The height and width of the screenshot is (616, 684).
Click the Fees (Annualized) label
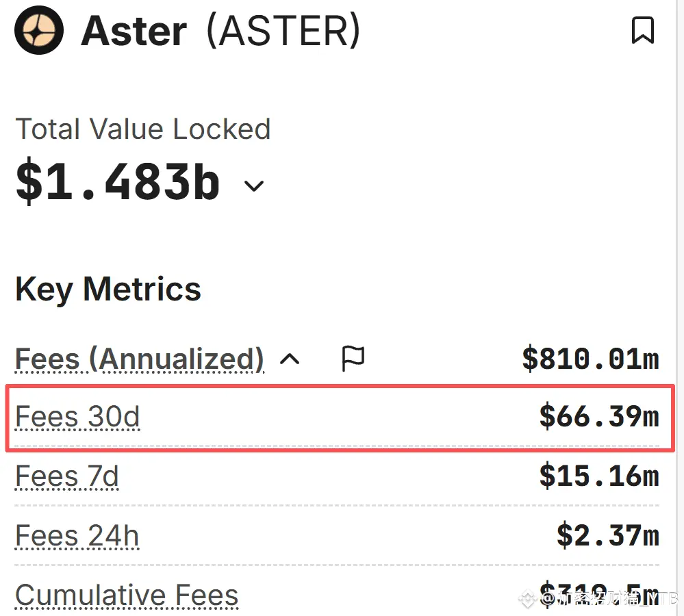pos(140,359)
